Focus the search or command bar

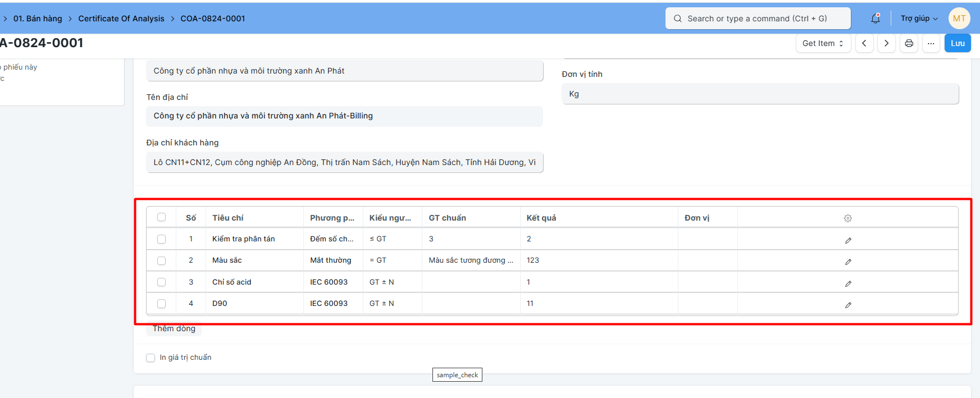coord(758,19)
